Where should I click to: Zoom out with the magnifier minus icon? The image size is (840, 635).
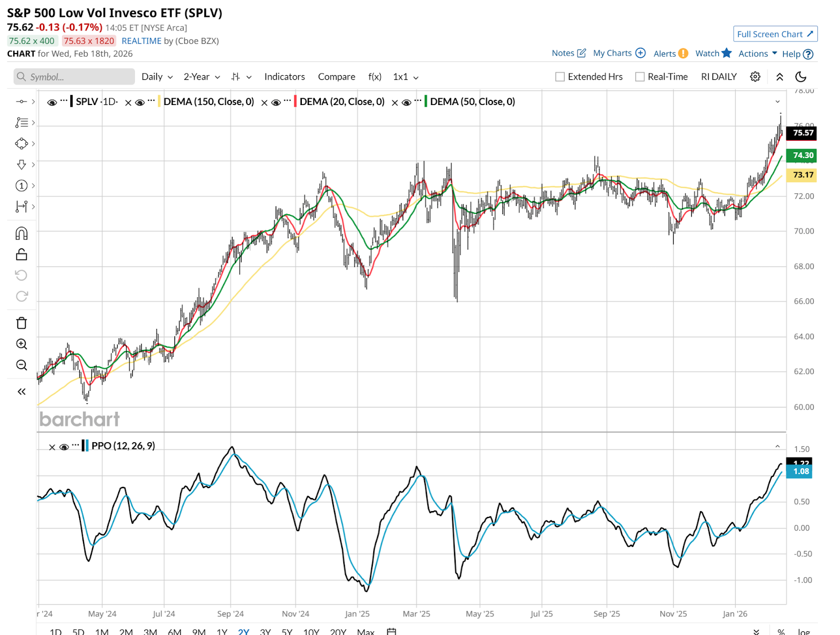[22, 365]
